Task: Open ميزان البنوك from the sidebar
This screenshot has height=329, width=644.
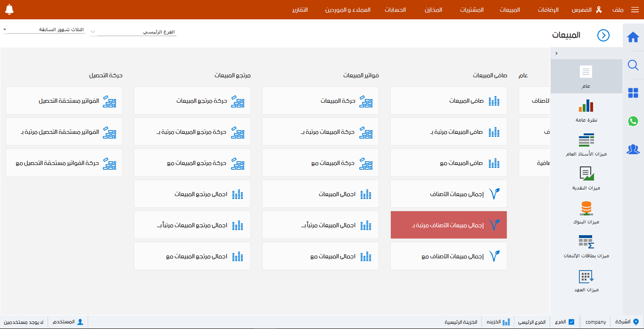Action: [x=586, y=210]
